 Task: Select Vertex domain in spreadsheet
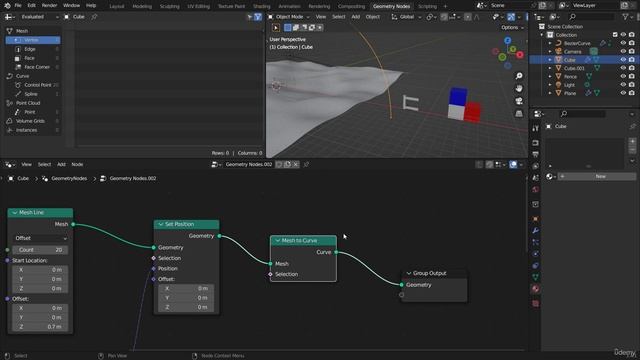click(33, 40)
